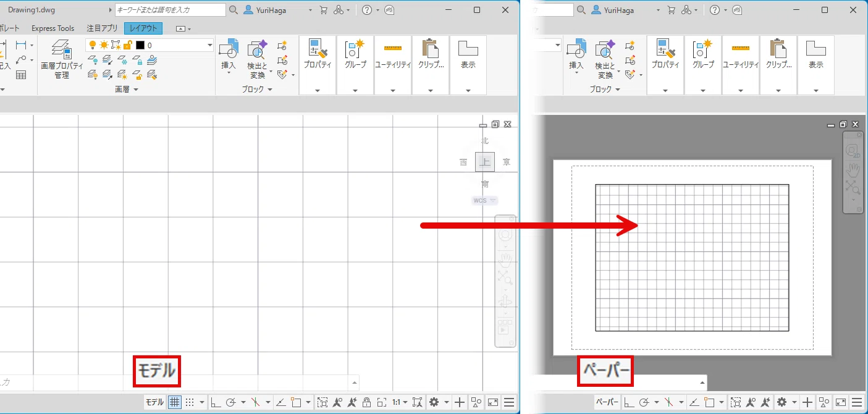The height and width of the screenshot is (414, 868).
Task: Toggle layer 0 lock icon in layer list
Action: (x=127, y=45)
